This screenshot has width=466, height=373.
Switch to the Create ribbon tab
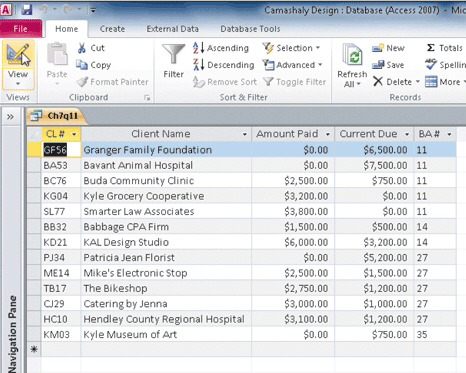pyautogui.click(x=112, y=29)
